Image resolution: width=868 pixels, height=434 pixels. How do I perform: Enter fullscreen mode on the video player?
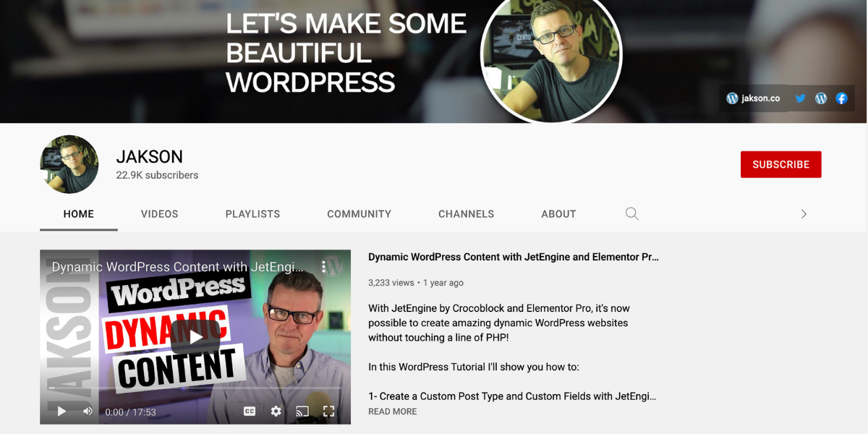coord(329,410)
